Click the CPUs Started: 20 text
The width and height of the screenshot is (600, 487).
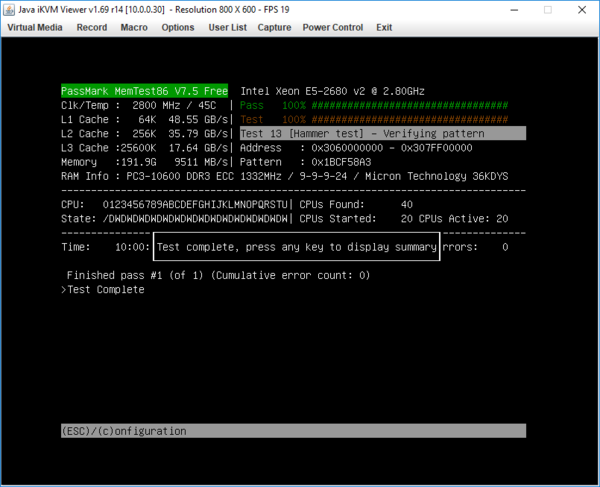coord(356,218)
